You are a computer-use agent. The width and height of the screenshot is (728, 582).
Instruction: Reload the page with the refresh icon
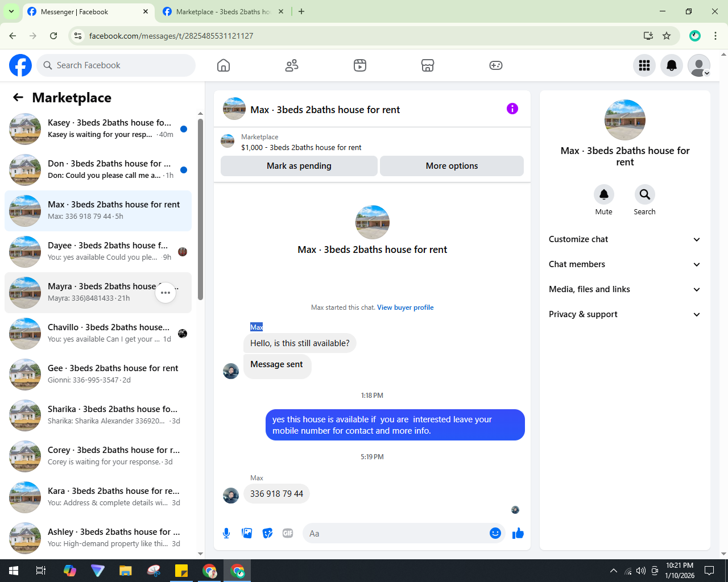[53, 36]
